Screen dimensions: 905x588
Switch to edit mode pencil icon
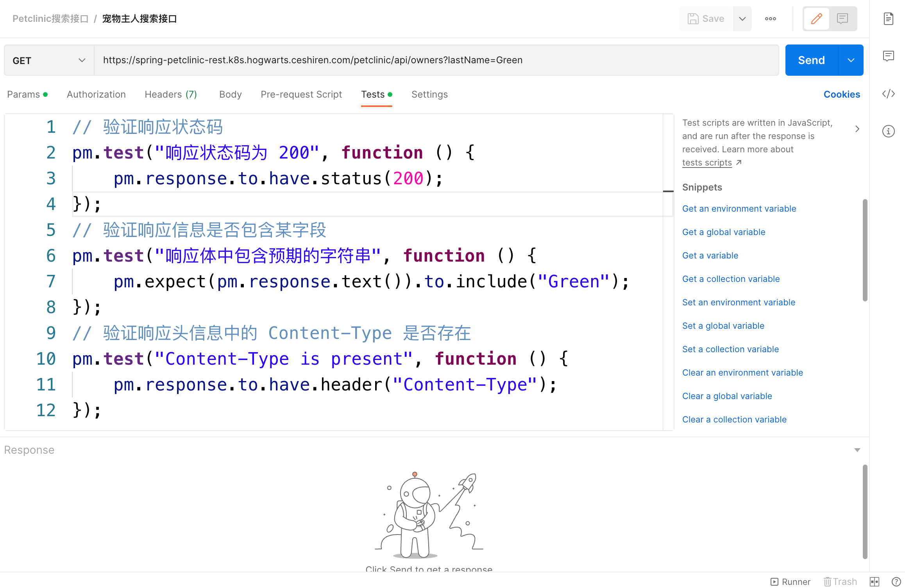click(x=816, y=19)
